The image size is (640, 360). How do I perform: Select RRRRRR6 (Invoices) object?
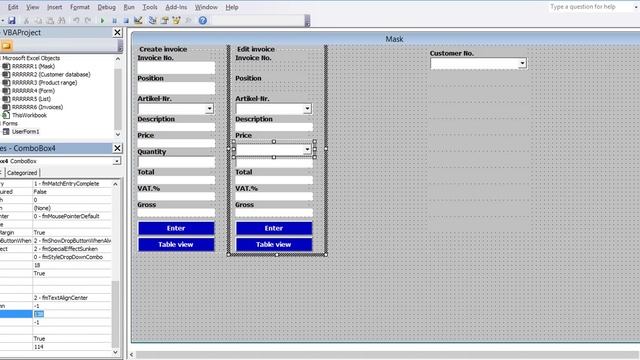coord(37,107)
